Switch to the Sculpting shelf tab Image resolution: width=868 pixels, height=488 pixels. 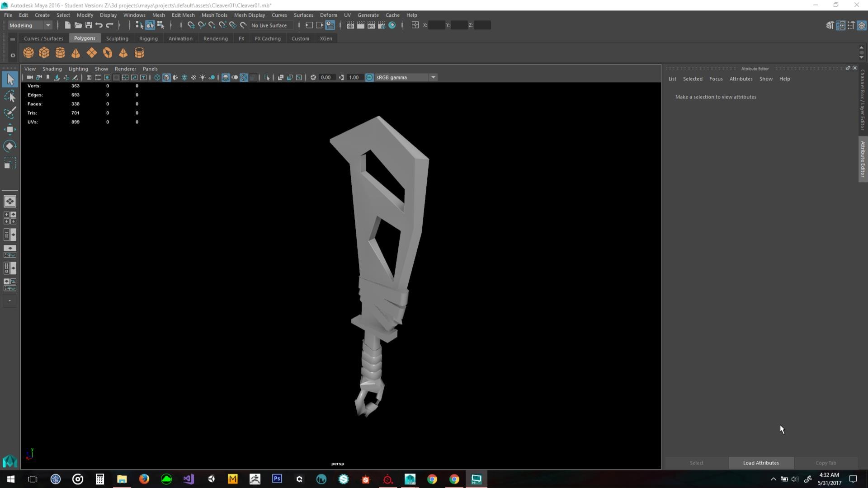[x=117, y=38]
